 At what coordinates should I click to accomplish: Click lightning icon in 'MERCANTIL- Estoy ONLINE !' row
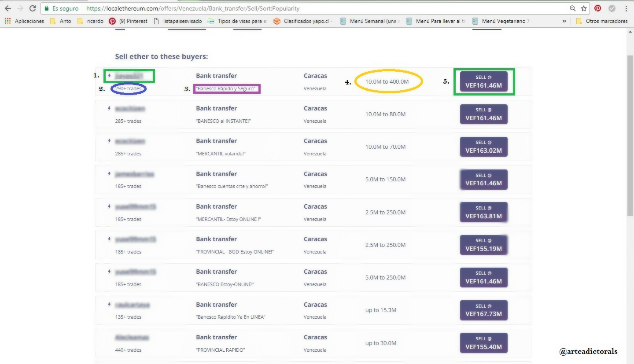tap(110, 206)
